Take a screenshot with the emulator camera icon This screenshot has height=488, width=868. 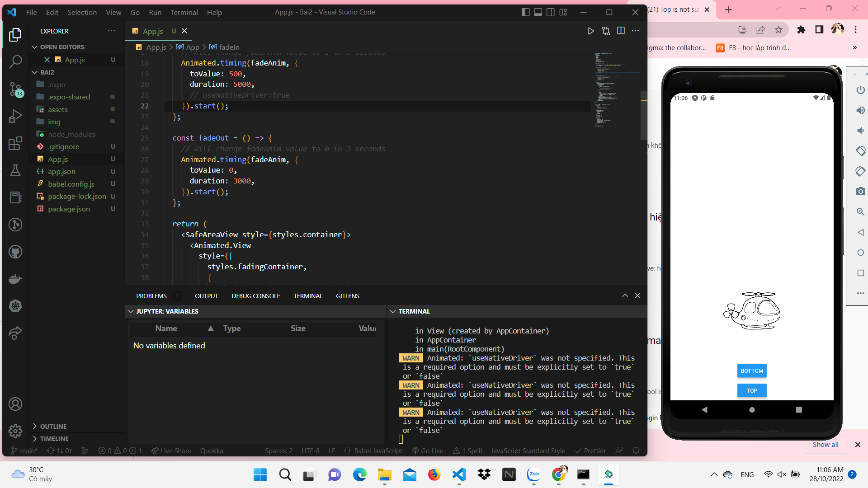pos(861,191)
